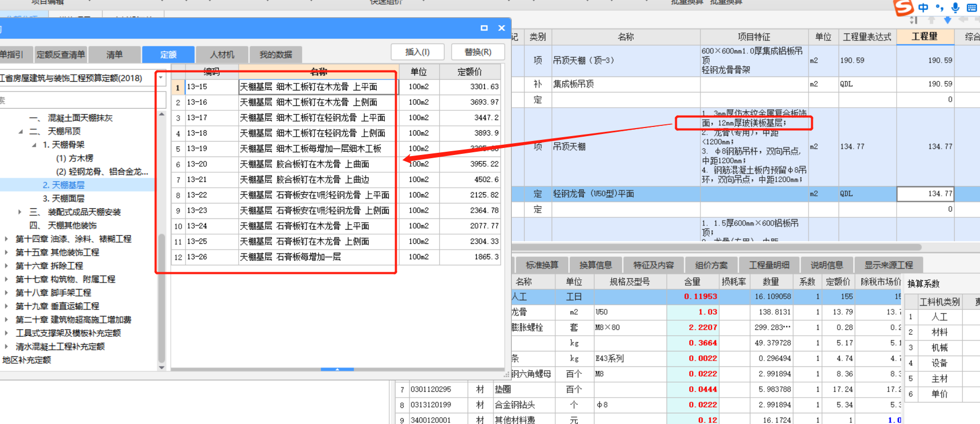Switch to the 人材机 tab
The image size is (980, 424).
point(222,54)
